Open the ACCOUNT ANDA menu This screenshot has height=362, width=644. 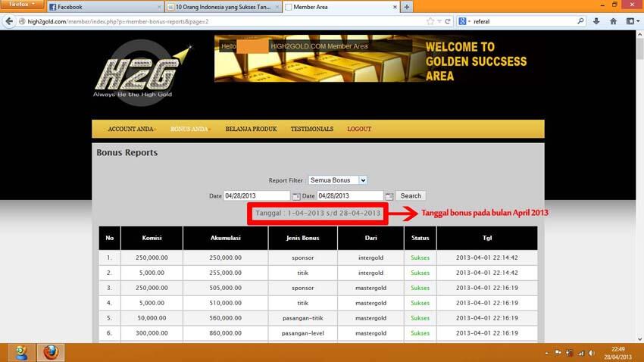[x=132, y=129]
